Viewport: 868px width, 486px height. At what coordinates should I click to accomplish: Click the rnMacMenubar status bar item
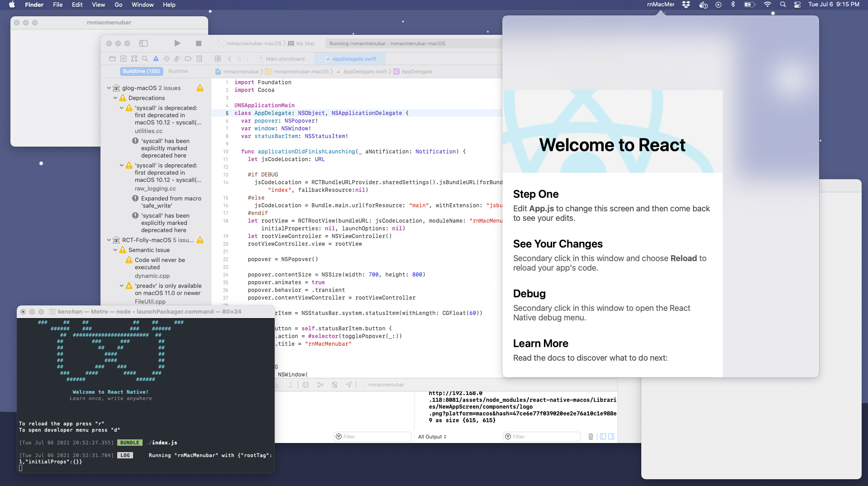tap(660, 5)
